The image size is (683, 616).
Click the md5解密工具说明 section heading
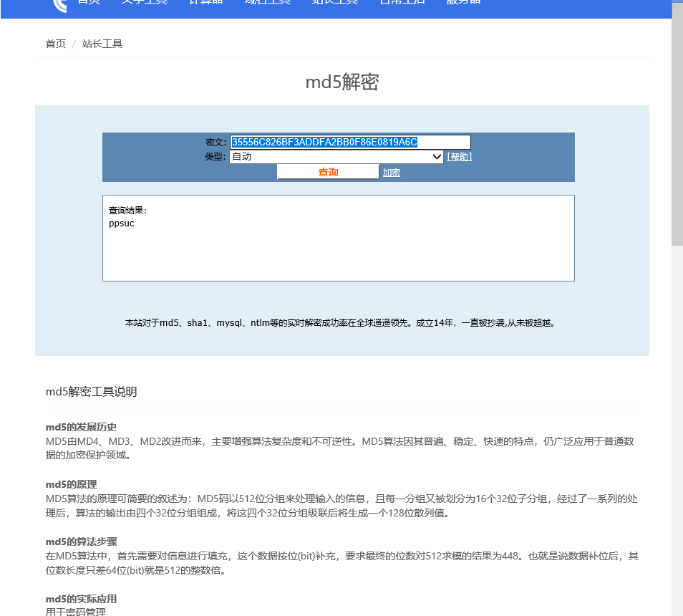click(x=92, y=392)
